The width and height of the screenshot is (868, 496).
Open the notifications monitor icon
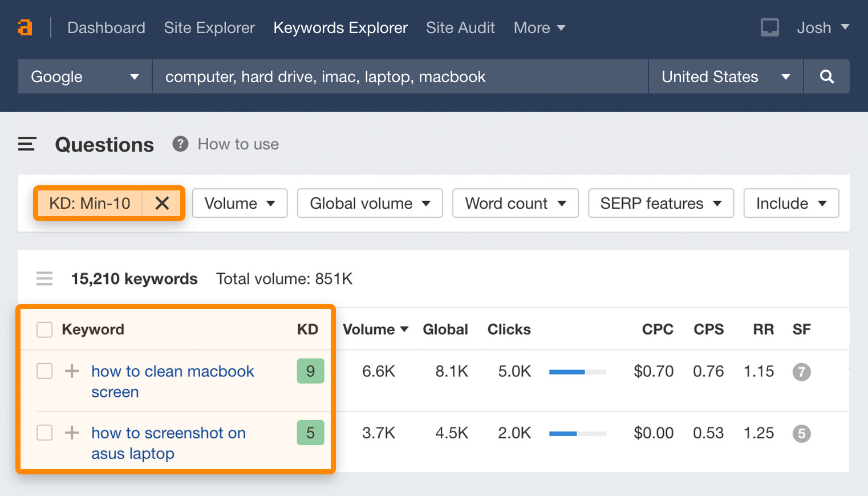(x=769, y=27)
